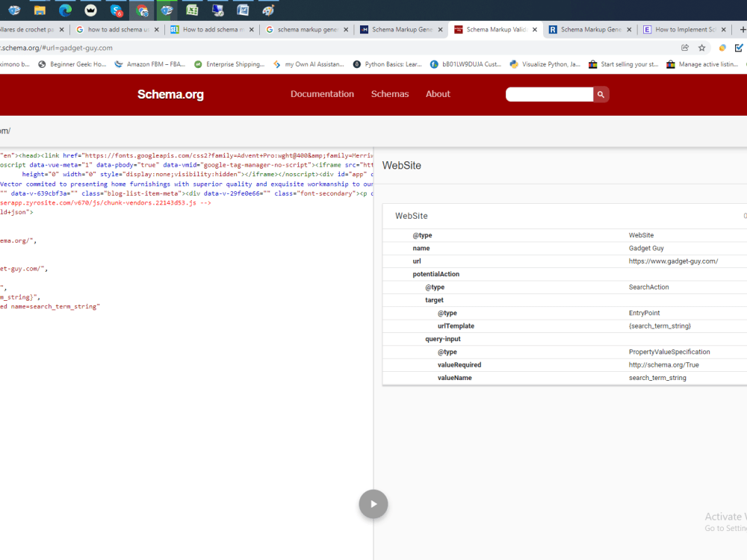Click the About link on Schema.org

(438, 94)
